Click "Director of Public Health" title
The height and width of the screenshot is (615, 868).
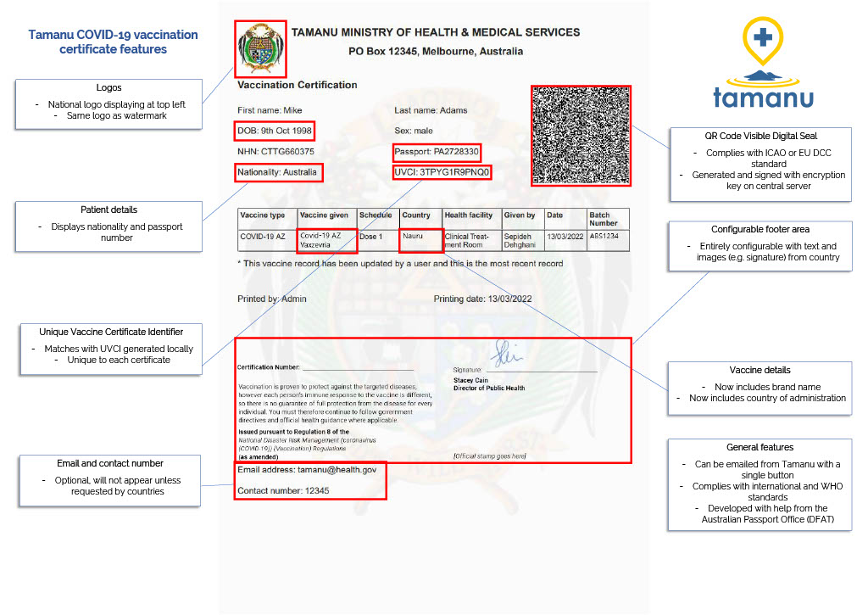[489, 388]
